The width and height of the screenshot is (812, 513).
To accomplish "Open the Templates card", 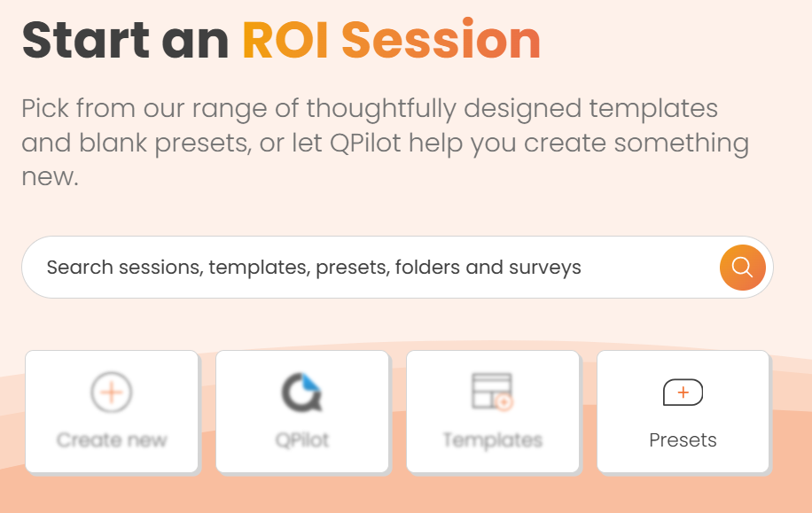I will point(493,411).
